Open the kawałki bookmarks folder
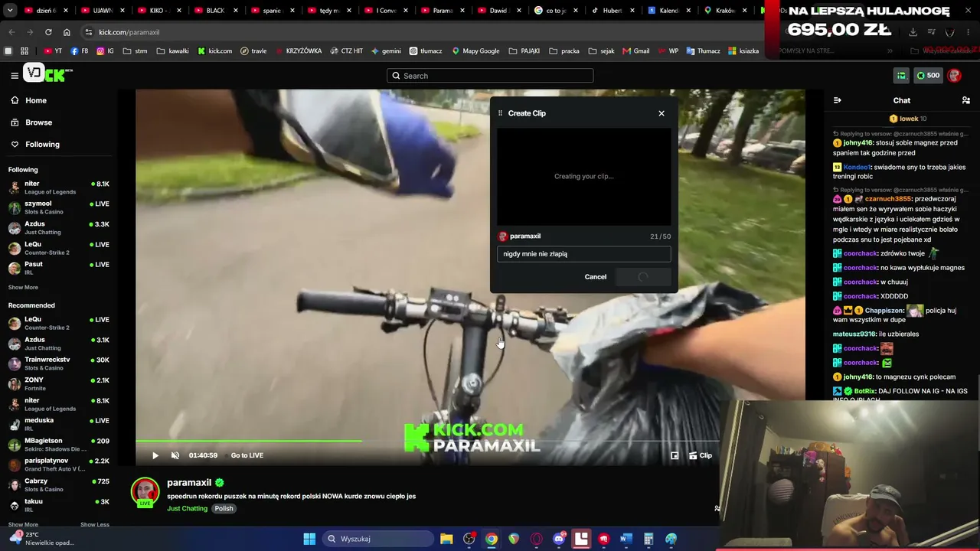The width and height of the screenshot is (980, 551). coord(172,51)
